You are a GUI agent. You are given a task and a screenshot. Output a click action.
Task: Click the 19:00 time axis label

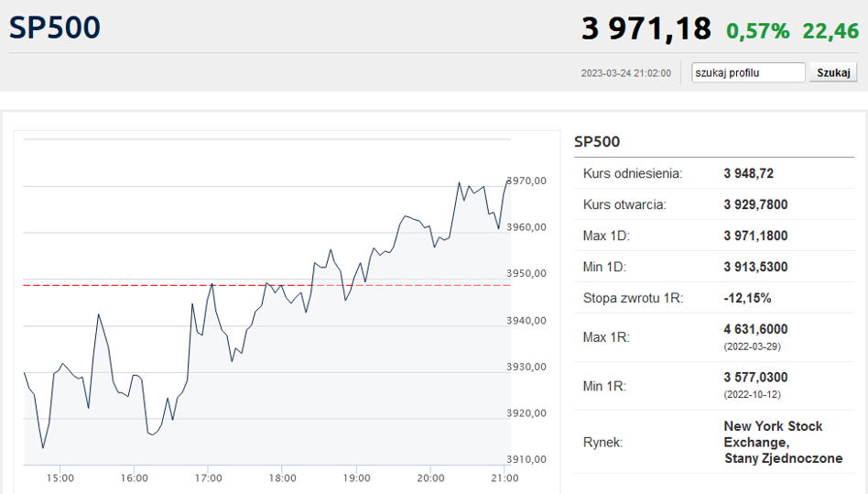point(356,478)
